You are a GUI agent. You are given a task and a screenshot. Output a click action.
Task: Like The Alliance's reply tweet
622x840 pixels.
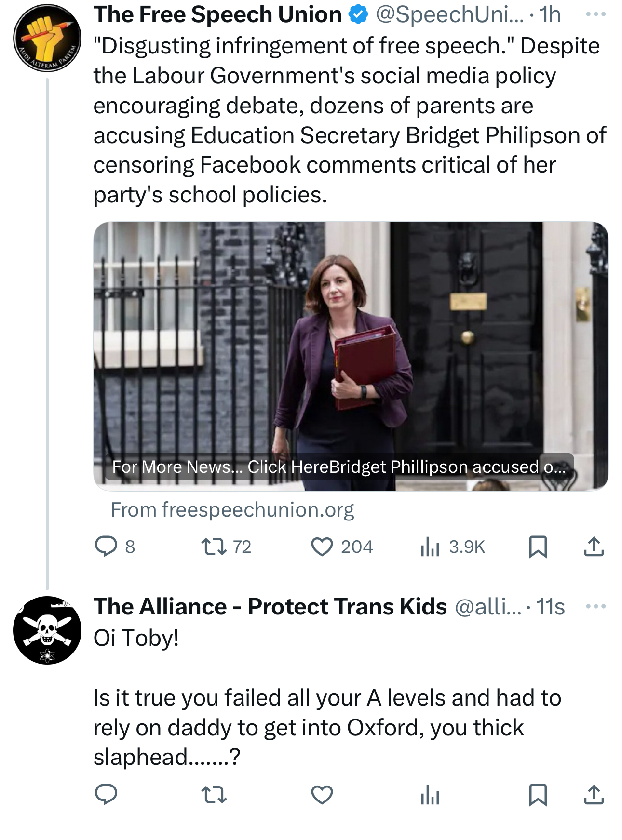coord(322,795)
